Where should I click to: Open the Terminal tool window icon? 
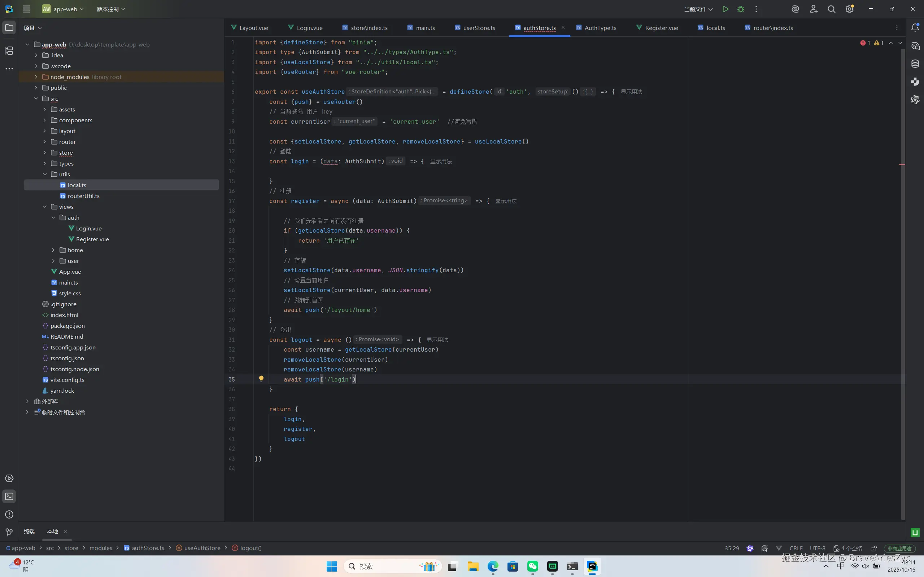[x=9, y=497]
